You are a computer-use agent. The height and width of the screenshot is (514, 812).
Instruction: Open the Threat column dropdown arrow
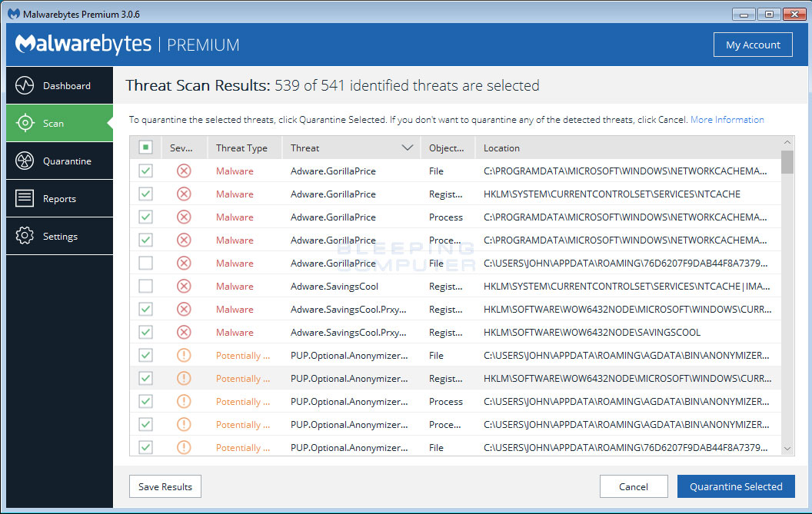coord(408,147)
